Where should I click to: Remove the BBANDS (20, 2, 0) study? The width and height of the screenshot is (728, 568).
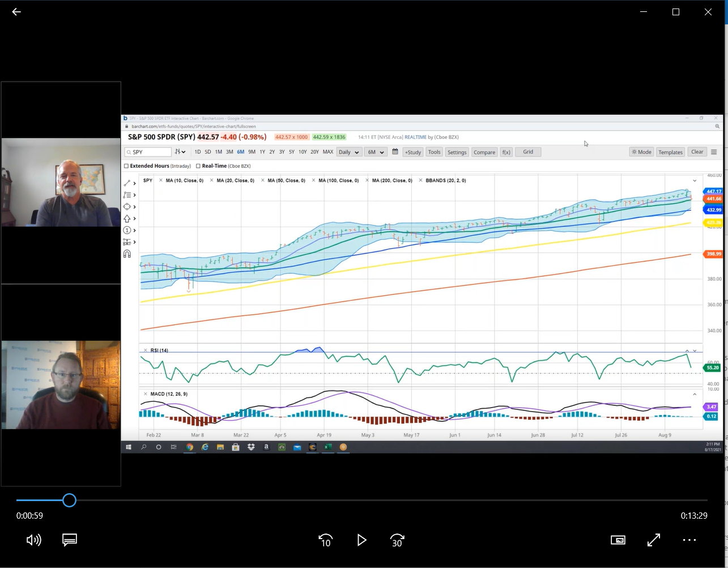420,180
